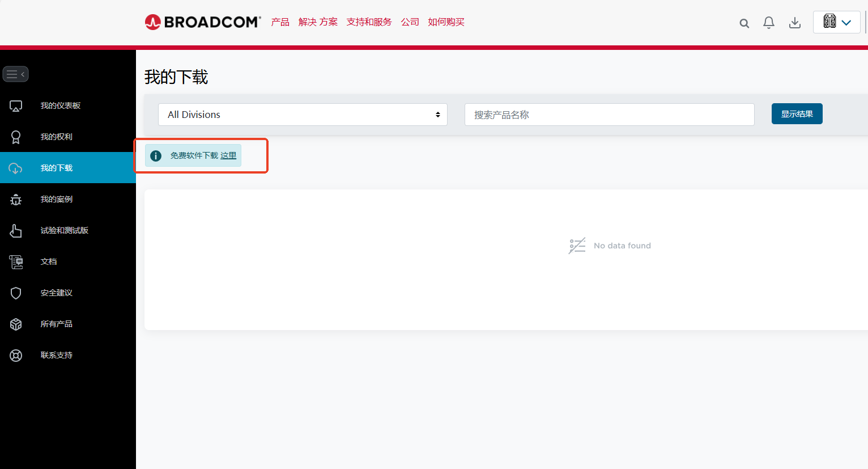Click the No data found message
This screenshot has height=469, width=868.
(622, 246)
